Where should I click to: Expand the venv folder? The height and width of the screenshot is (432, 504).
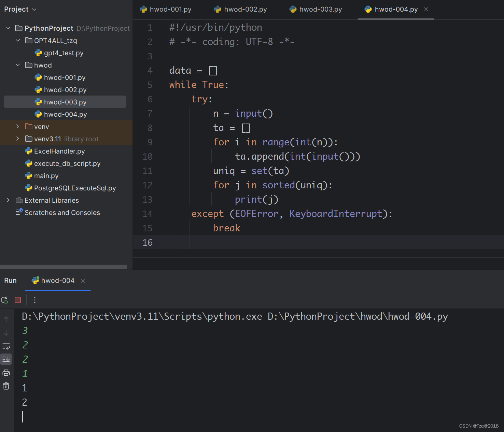click(18, 126)
